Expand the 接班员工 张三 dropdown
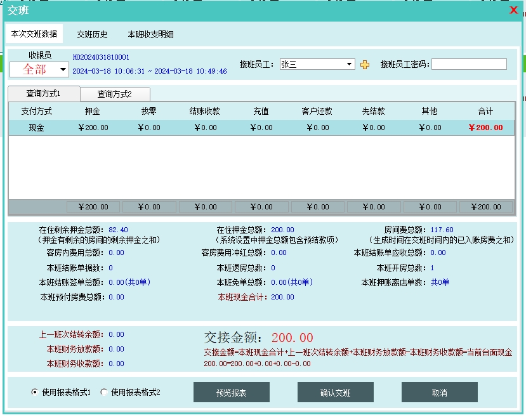 tap(350, 64)
